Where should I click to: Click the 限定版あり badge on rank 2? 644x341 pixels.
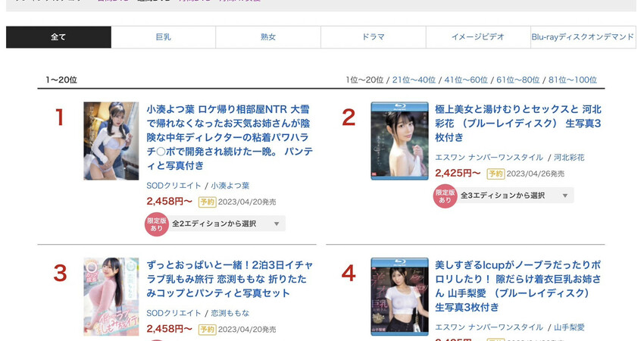click(x=445, y=196)
